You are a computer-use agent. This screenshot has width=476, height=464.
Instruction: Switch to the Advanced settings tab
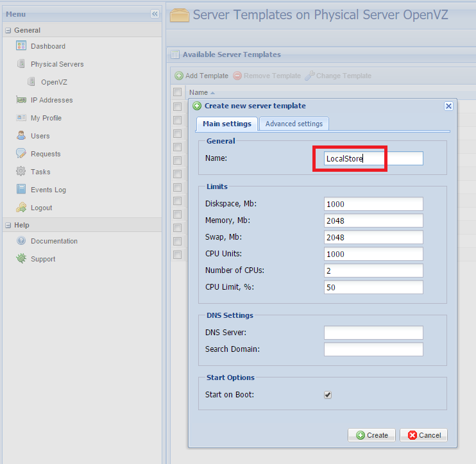click(x=294, y=124)
